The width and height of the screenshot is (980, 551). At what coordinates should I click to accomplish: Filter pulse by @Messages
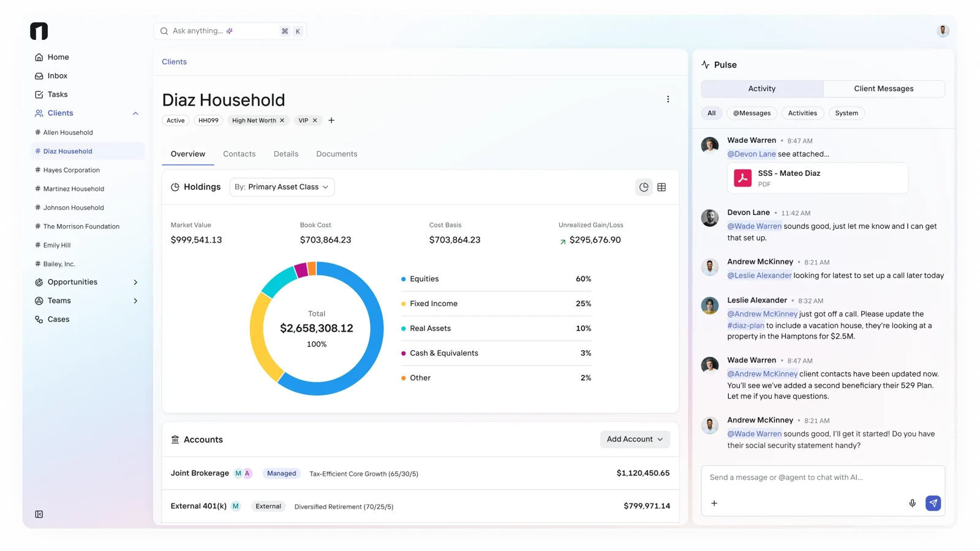(x=752, y=113)
